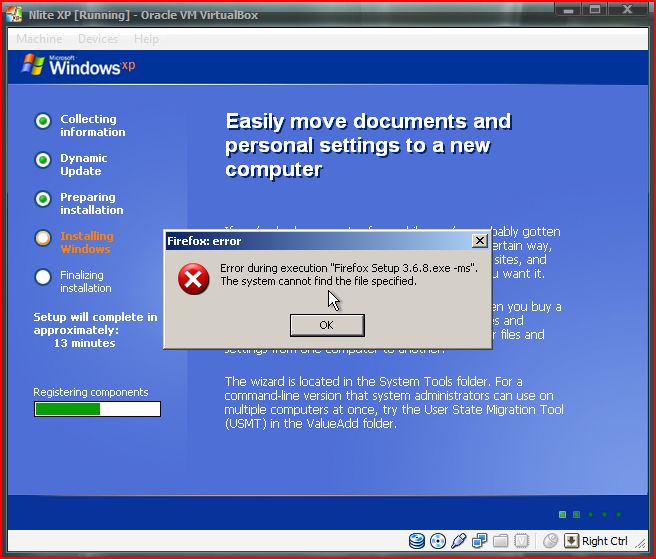Click the 'system cannot find the file' message
Image resolution: width=656 pixels, height=559 pixels.
point(318,281)
